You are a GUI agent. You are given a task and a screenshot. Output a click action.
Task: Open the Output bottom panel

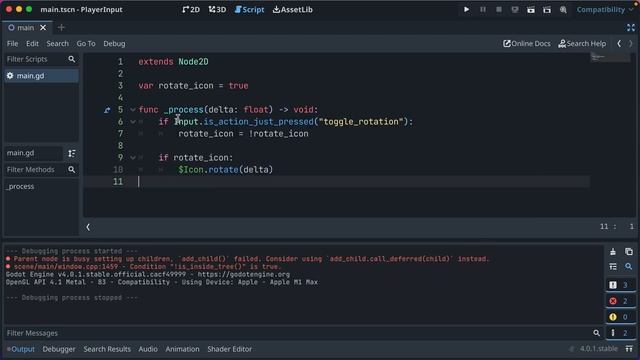click(21, 349)
